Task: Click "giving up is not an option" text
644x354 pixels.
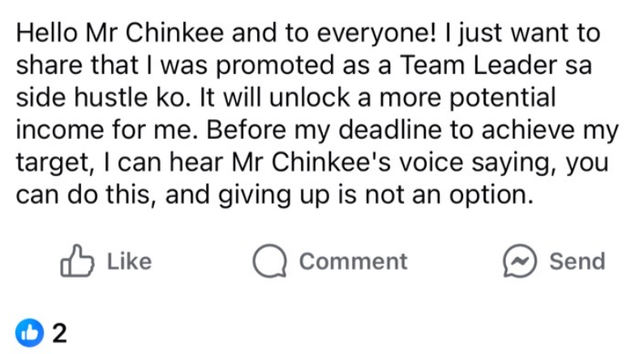Action: [376, 195]
